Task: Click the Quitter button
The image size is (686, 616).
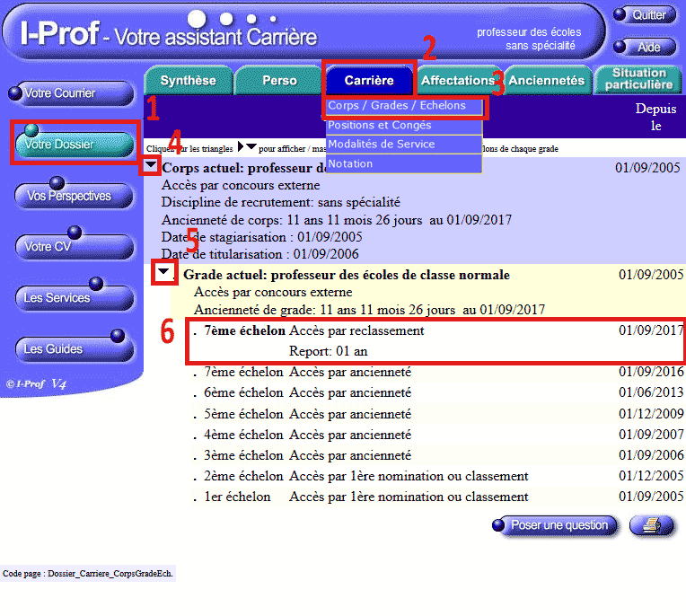Action: pyautogui.click(x=645, y=15)
